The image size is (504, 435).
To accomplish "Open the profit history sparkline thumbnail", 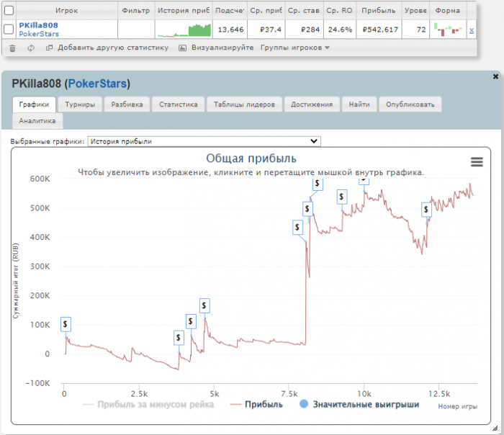I will click(184, 30).
